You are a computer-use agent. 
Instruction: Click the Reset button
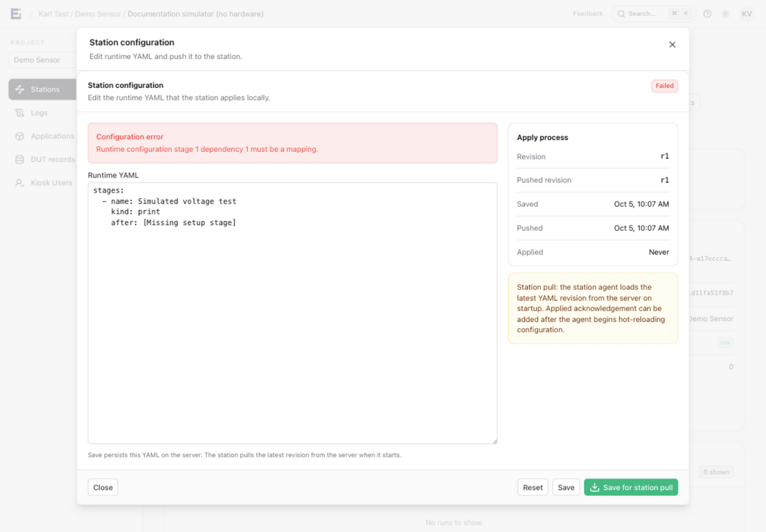(x=533, y=487)
